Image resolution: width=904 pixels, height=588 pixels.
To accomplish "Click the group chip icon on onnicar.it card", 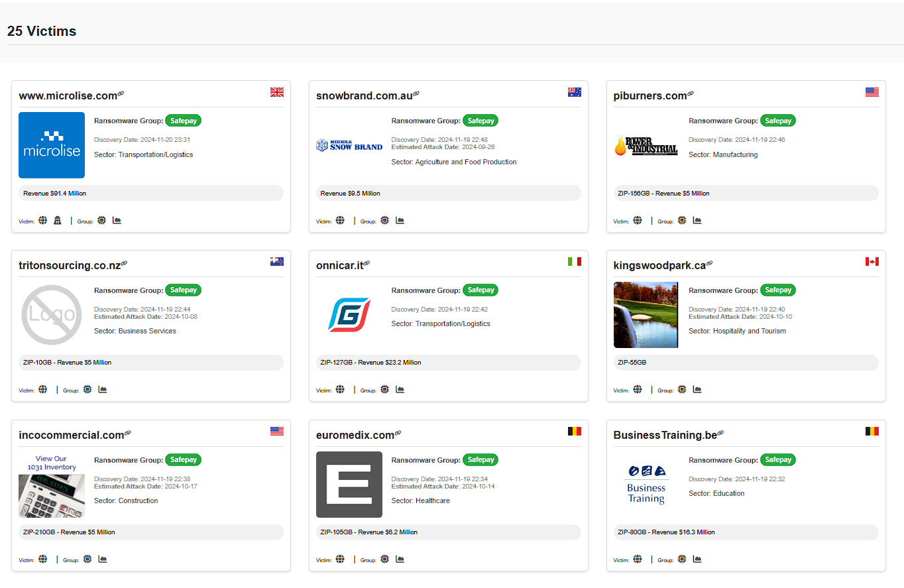I will click(384, 390).
